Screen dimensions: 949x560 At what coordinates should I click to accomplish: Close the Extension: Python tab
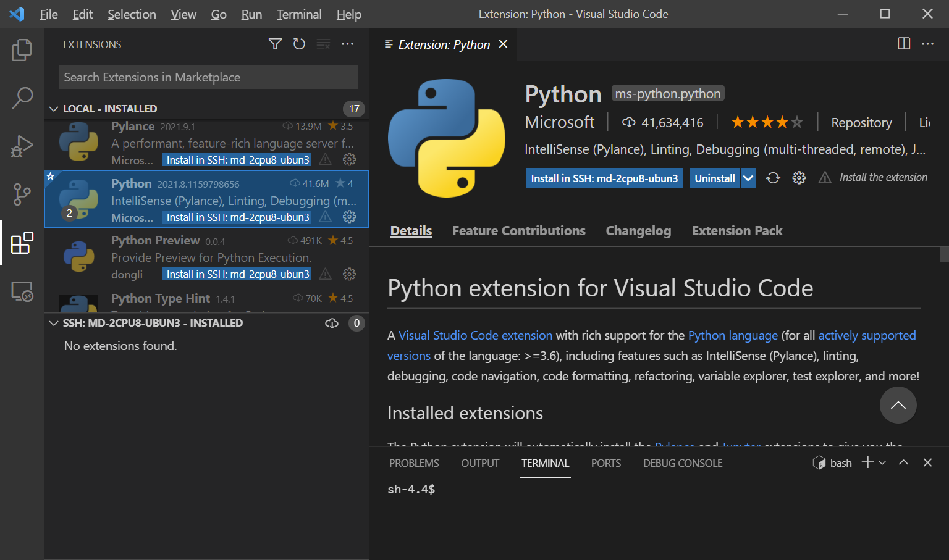pos(503,44)
